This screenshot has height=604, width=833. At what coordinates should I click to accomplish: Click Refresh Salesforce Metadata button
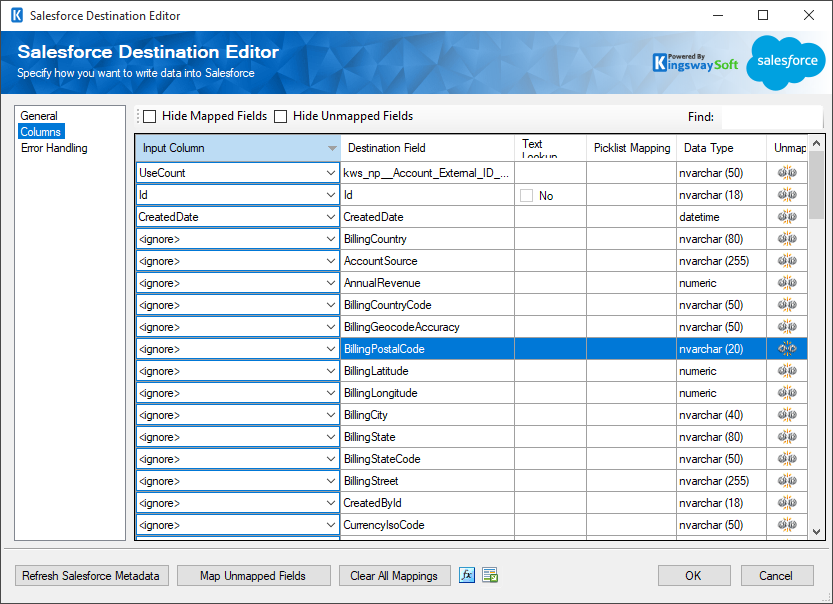click(x=91, y=576)
